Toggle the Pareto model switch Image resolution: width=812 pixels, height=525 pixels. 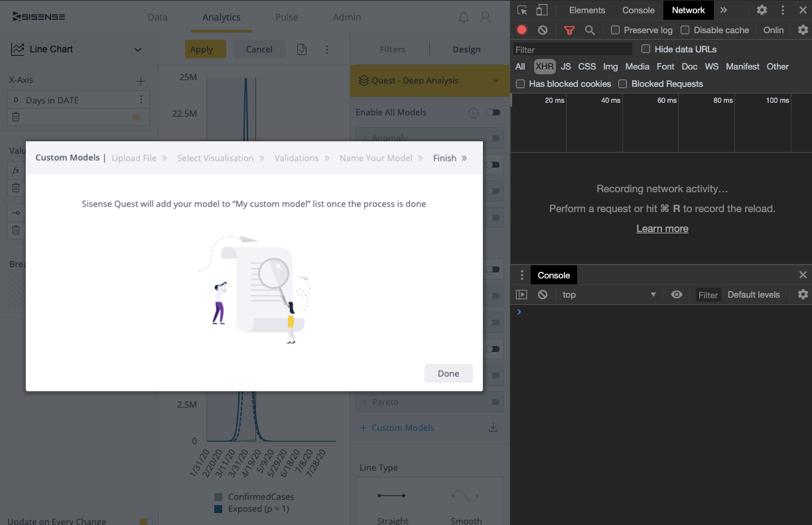tap(493, 402)
